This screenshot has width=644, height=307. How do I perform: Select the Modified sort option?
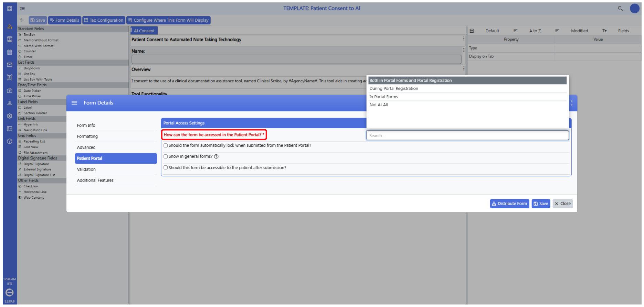[579, 31]
